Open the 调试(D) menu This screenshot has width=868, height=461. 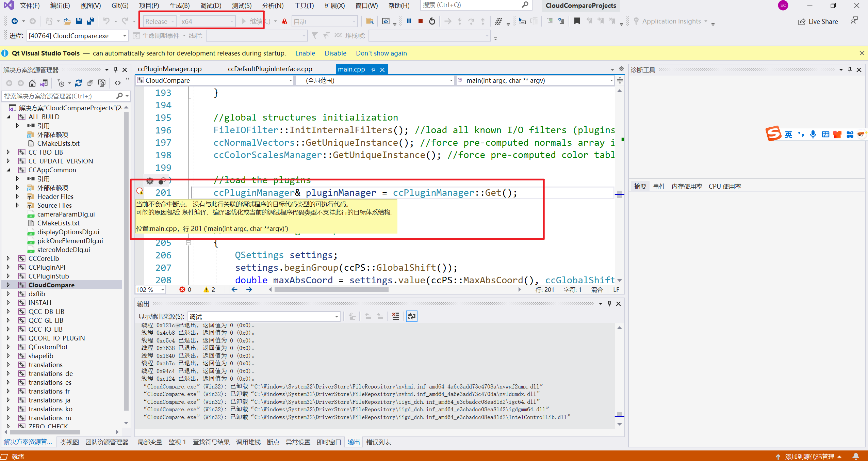211,5
